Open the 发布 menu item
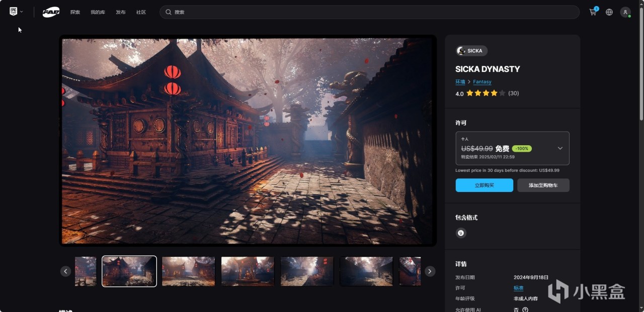The width and height of the screenshot is (644, 312). point(121,12)
